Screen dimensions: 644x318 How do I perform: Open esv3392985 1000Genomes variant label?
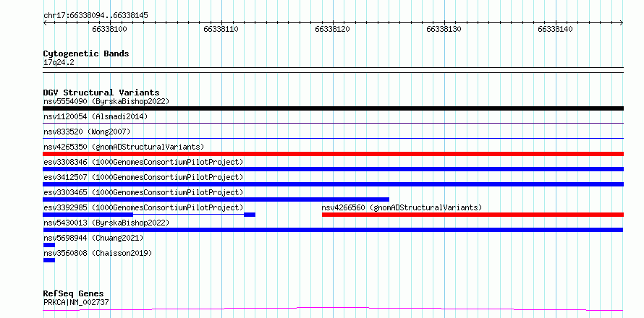pos(143,207)
